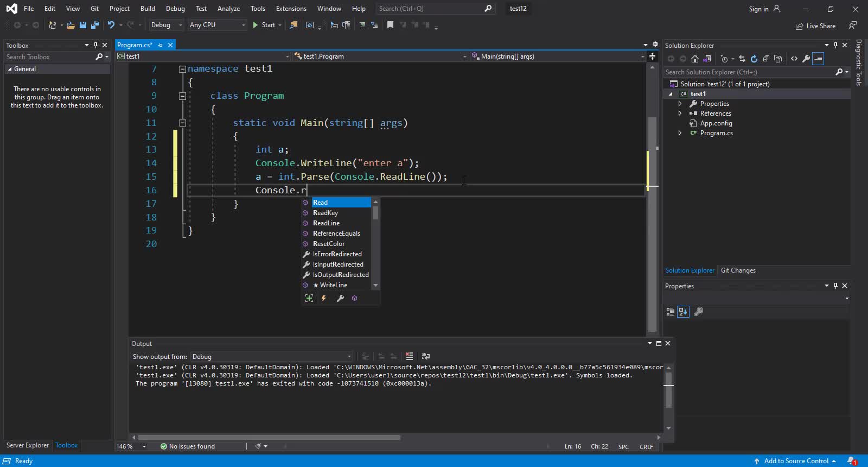868x467 pixels.
Task: Select ReadLine from the IntelliSense list
Action: 326,223
